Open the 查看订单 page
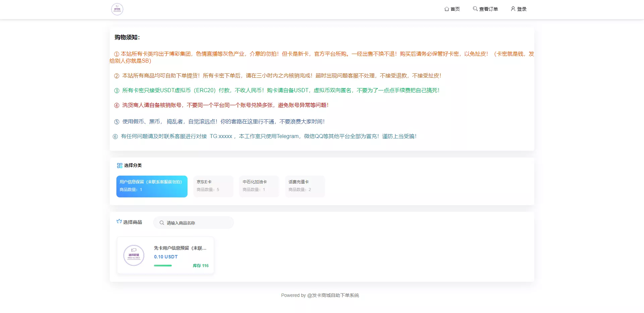Image resolution: width=644 pixels, height=313 pixels. click(x=488, y=9)
